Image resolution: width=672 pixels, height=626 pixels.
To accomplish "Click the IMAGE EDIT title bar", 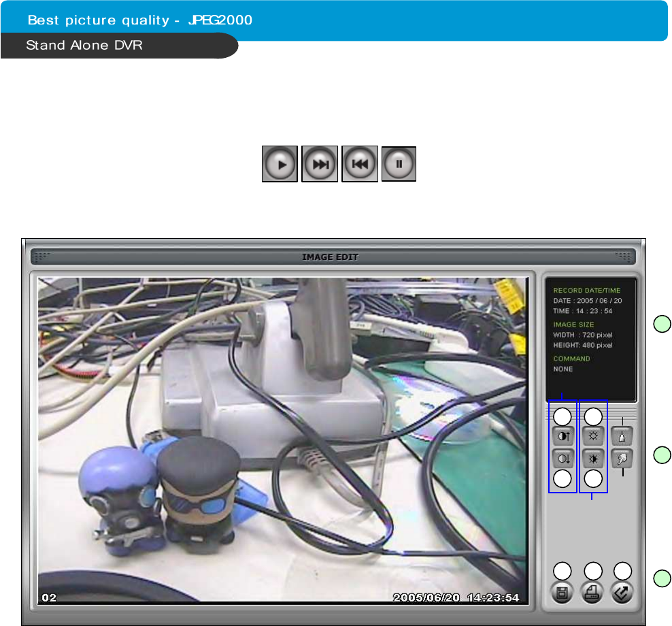I will coord(331,257).
